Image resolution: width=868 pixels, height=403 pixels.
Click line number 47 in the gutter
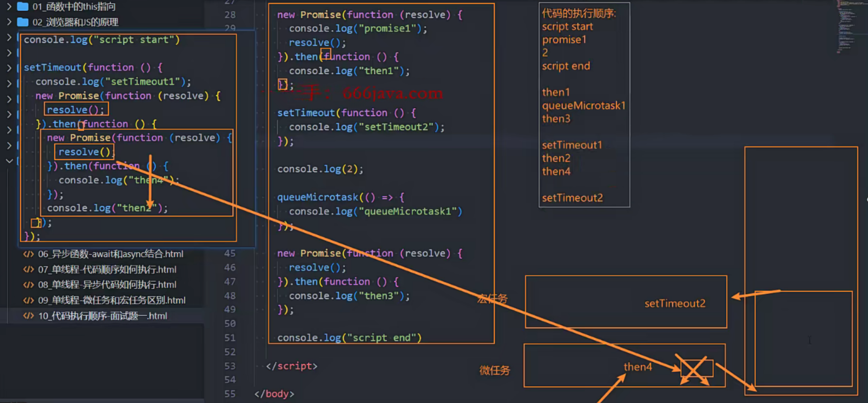coord(230,282)
